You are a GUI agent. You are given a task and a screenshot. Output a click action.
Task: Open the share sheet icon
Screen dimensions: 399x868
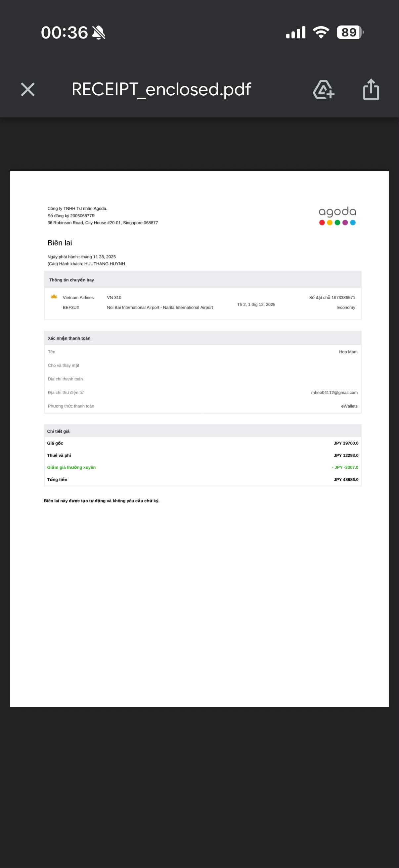371,90
